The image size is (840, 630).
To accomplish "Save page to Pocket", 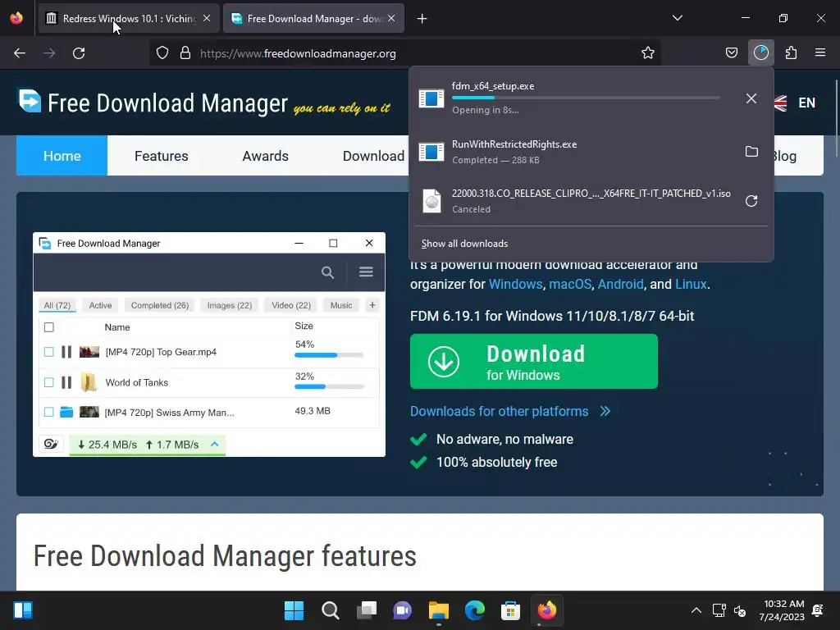I will tap(731, 53).
